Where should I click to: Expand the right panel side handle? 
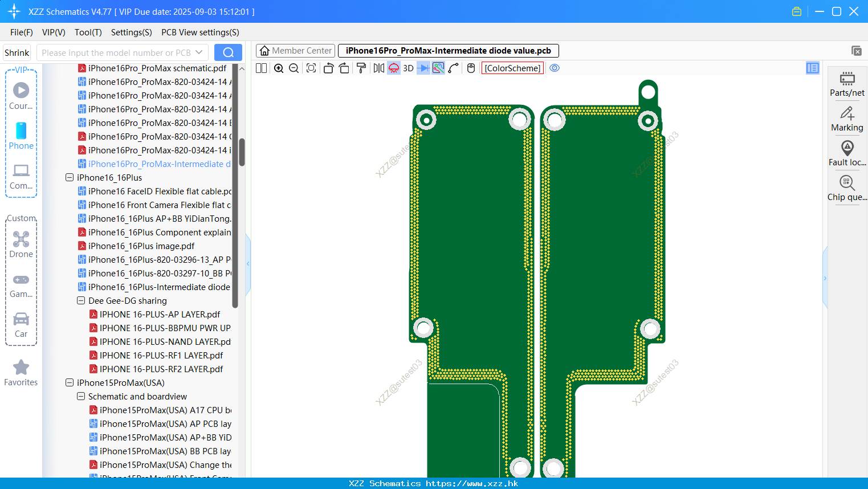point(825,278)
